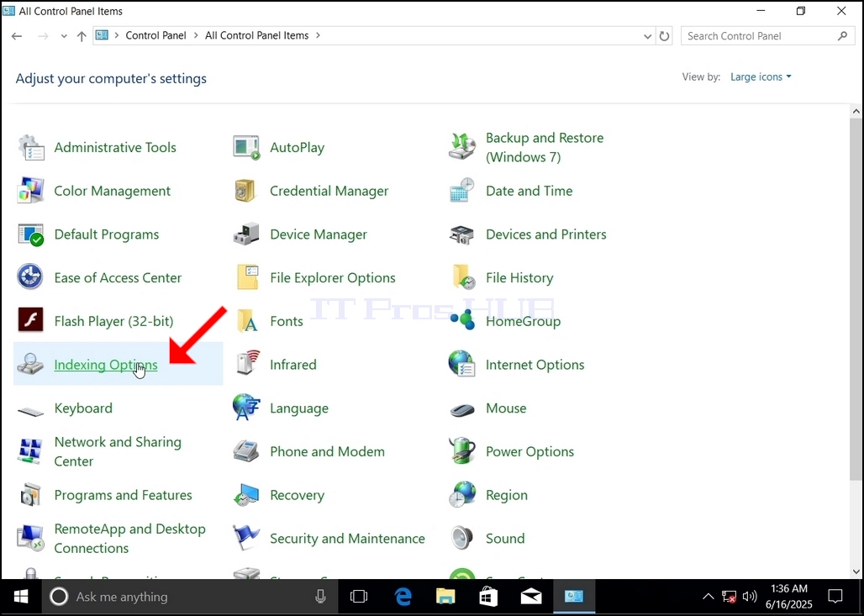Viewport: 864px width, 616px height.
Task: Show hidden system tray icons
Action: (708, 597)
